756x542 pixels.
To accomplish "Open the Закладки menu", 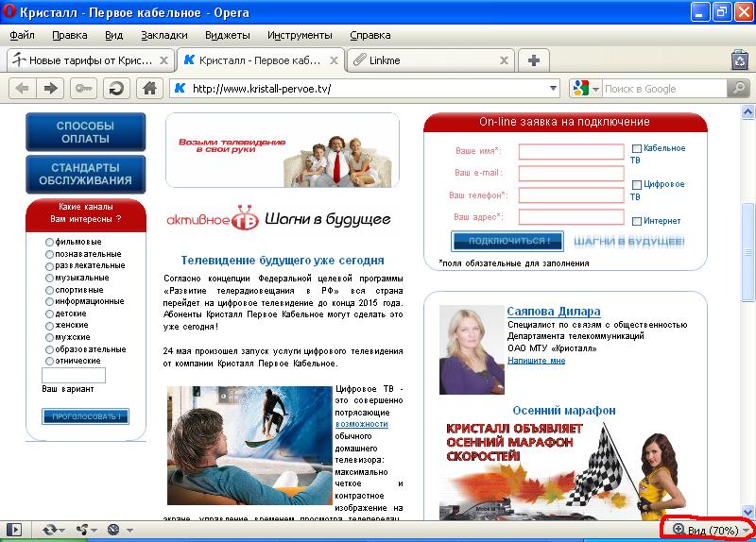I will [163, 35].
